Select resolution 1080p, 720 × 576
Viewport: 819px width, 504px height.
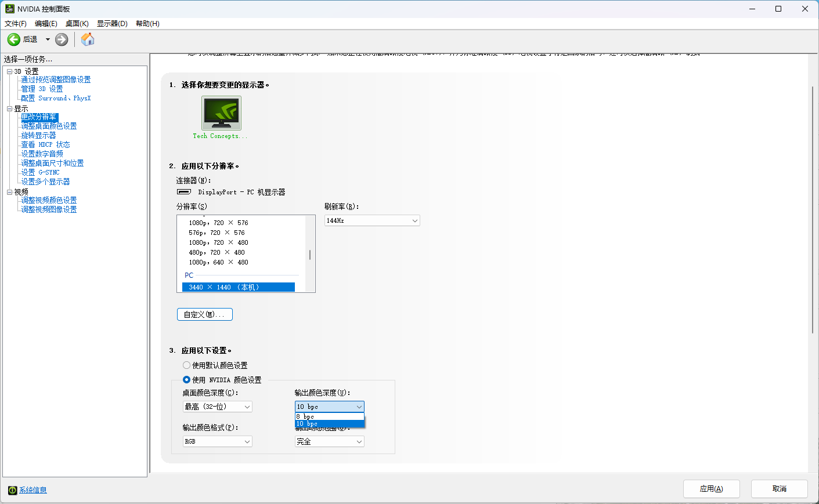218,223
